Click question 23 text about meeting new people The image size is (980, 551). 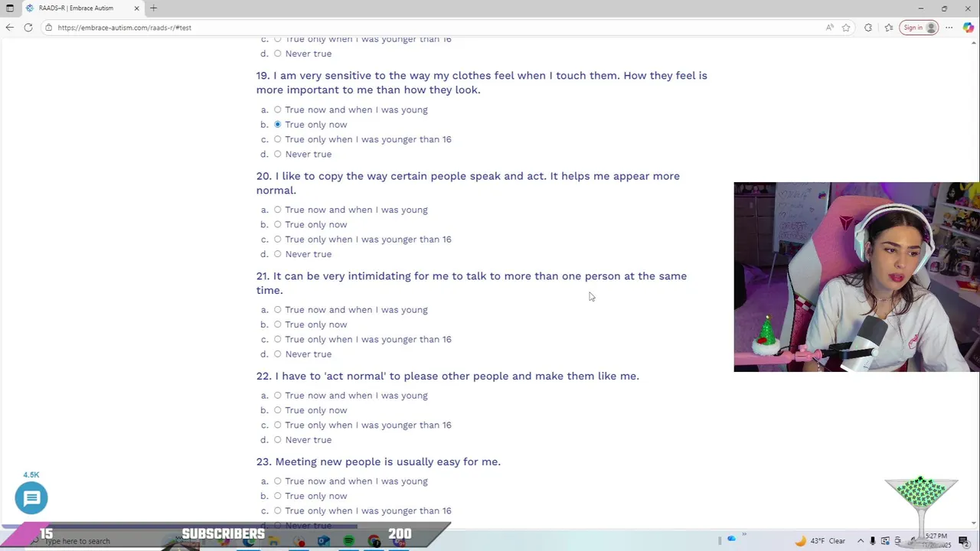coord(378,461)
